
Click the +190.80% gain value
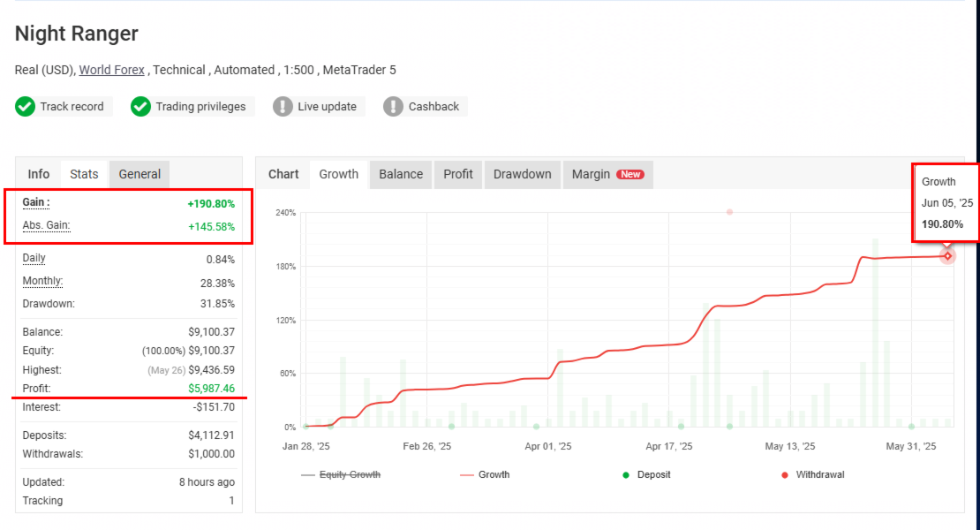tap(211, 204)
